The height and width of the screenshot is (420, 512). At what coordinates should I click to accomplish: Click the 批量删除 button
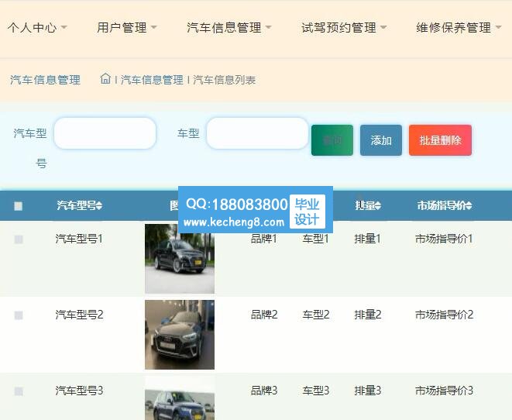[440, 140]
